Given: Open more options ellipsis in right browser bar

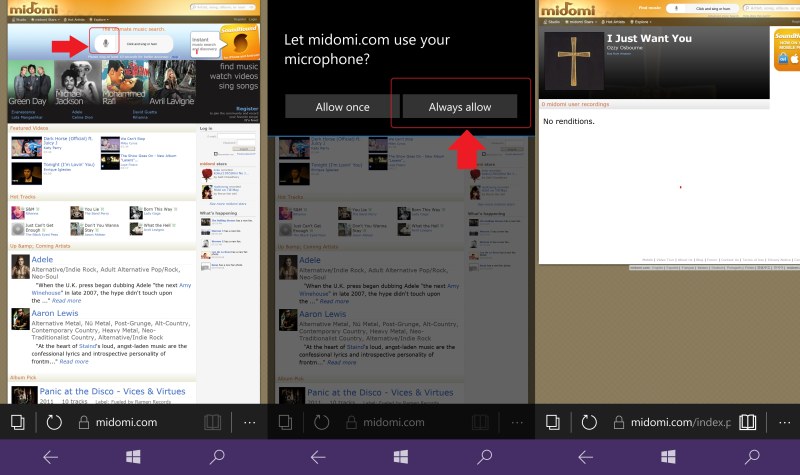Looking at the screenshot, I should pos(785,422).
